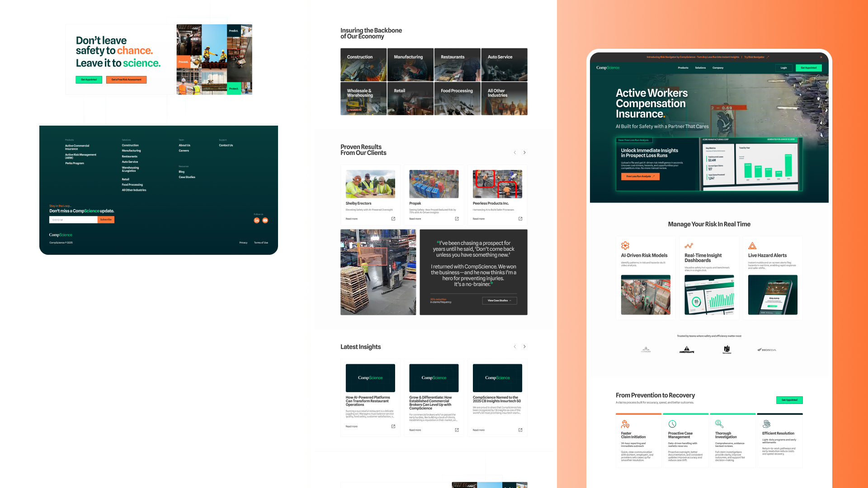Open the Solutions menu in the navbar
Image resolution: width=868 pixels, height=488 pixels.
[x=700, y=68]
